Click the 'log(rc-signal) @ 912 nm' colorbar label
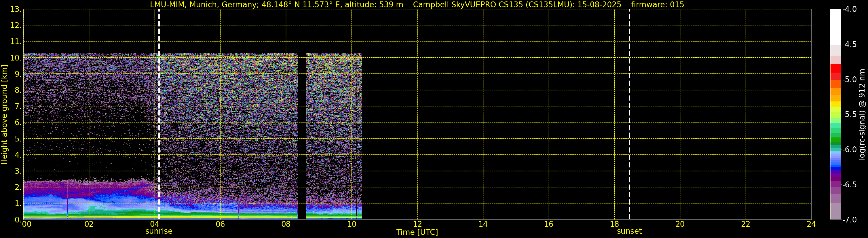 tap(862, 114)
